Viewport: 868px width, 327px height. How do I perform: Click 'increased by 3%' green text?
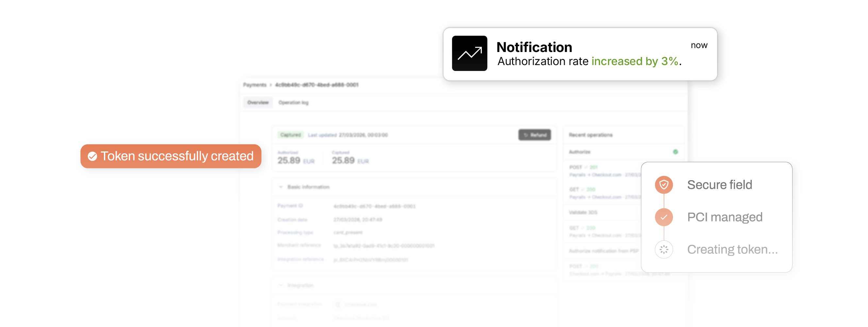[635, 61]
